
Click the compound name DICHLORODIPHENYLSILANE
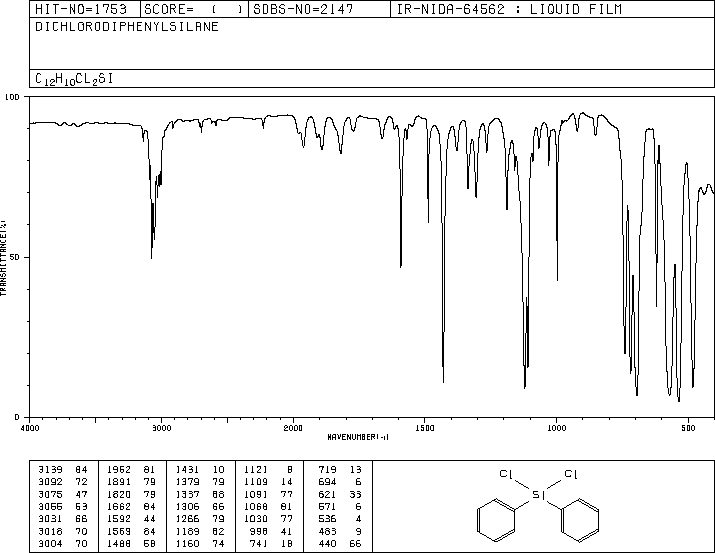pos(127,27)
